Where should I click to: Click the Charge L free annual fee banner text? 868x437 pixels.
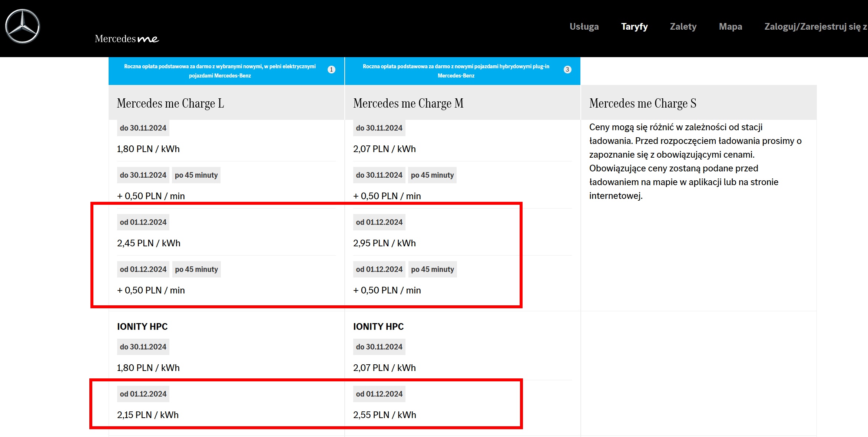[x=220, y=71]
